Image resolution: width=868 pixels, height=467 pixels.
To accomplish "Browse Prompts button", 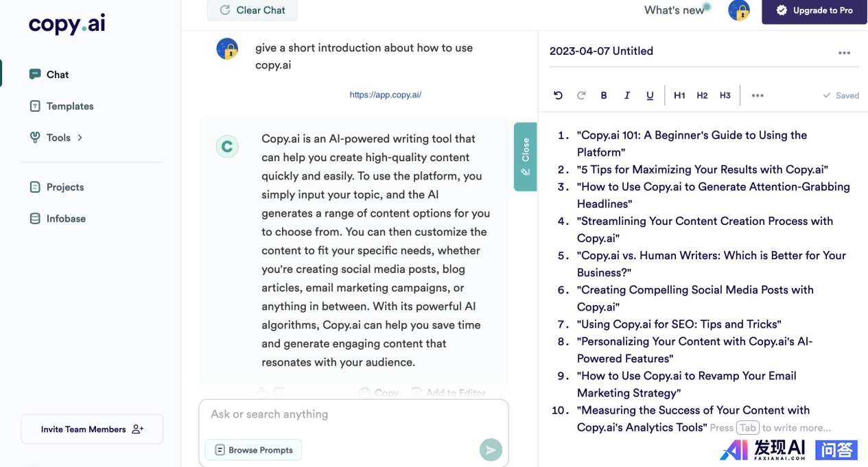I will (x=254, y=450).
